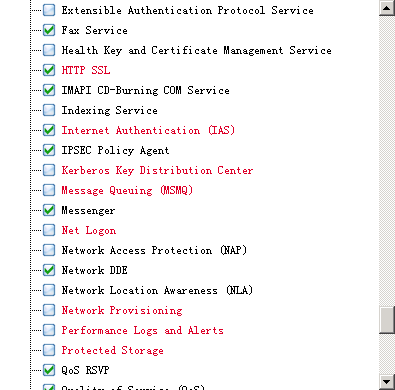Uncheck the Messenger checkbox
395x390 pixels.
click(49, 210)
